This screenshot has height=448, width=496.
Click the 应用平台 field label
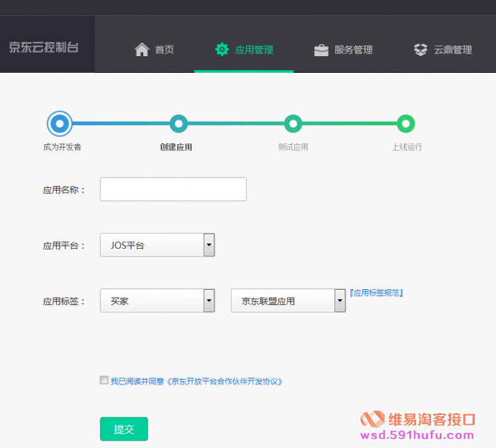[64, 246]
